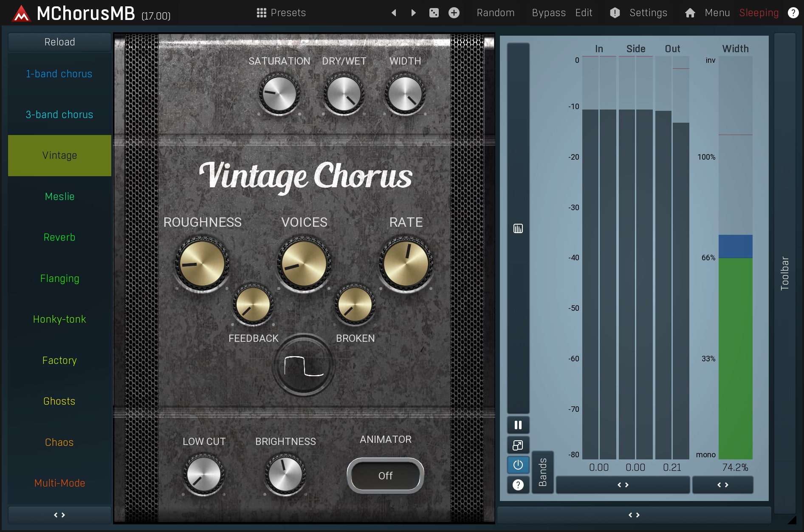Click the square wave shape display

[304, 366]
